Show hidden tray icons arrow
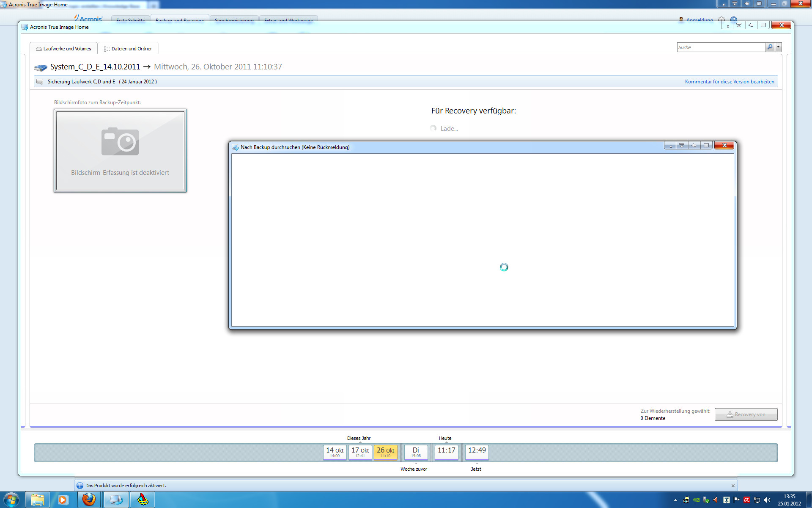This screenshot has width=812, height=508. tap(675, 500)
